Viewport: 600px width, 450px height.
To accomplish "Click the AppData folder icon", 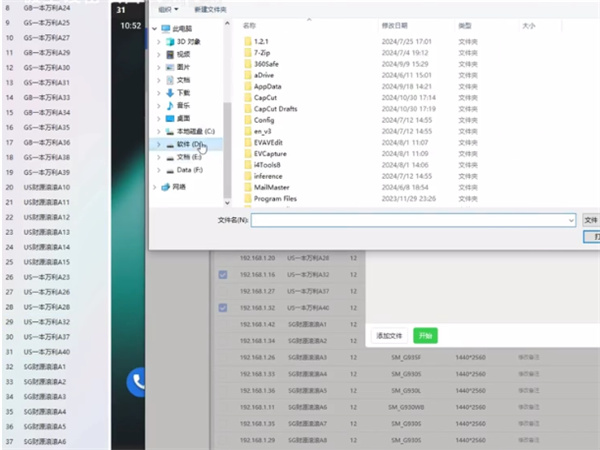I will point(248,86).
